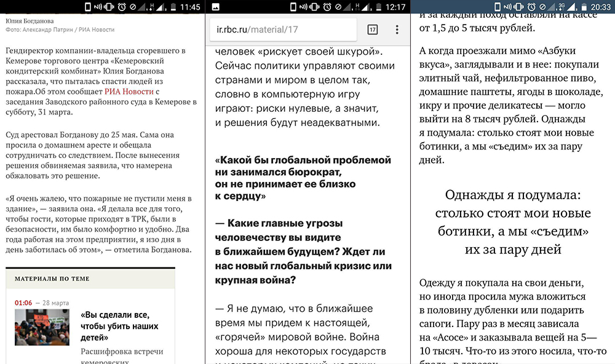Screen dimensions: 615x364
Task: Tap the quote starting «Я очень жалею, что пожарные»
Action: click(x=98, y=224)
